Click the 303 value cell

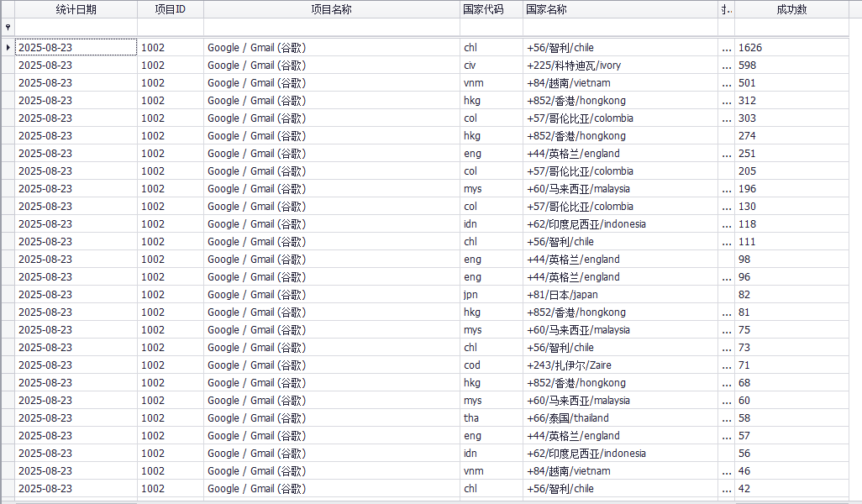(x=791, y=118)
